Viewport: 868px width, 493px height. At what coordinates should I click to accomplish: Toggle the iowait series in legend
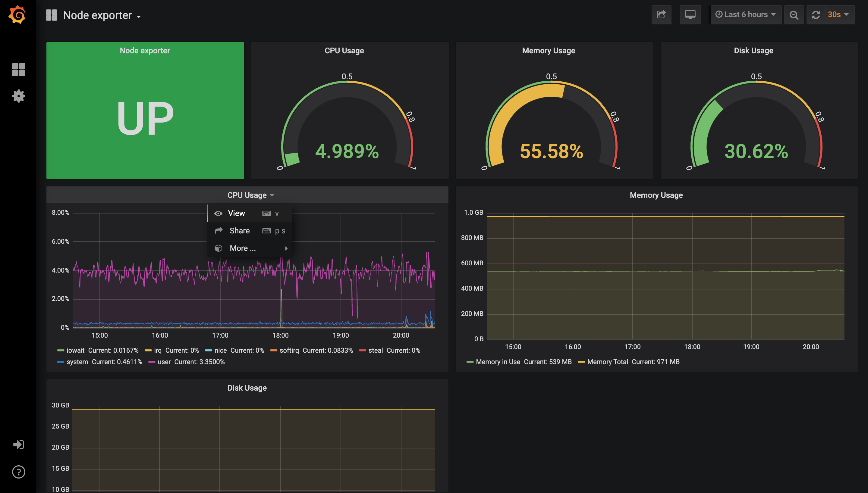click(76, 350)
